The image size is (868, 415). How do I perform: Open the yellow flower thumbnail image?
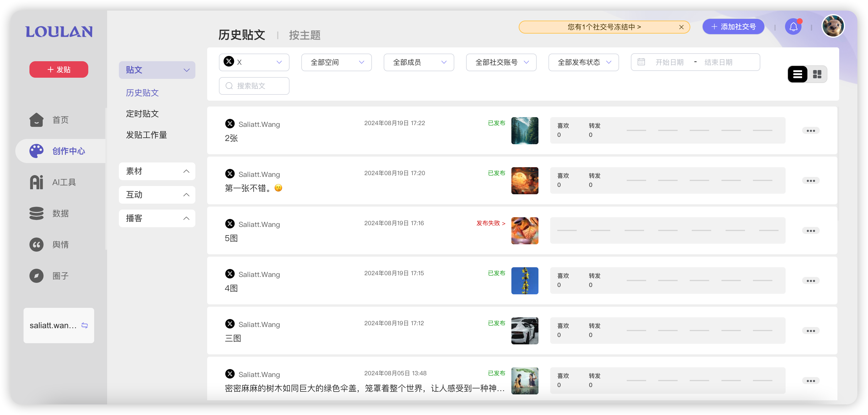(525, 281)
